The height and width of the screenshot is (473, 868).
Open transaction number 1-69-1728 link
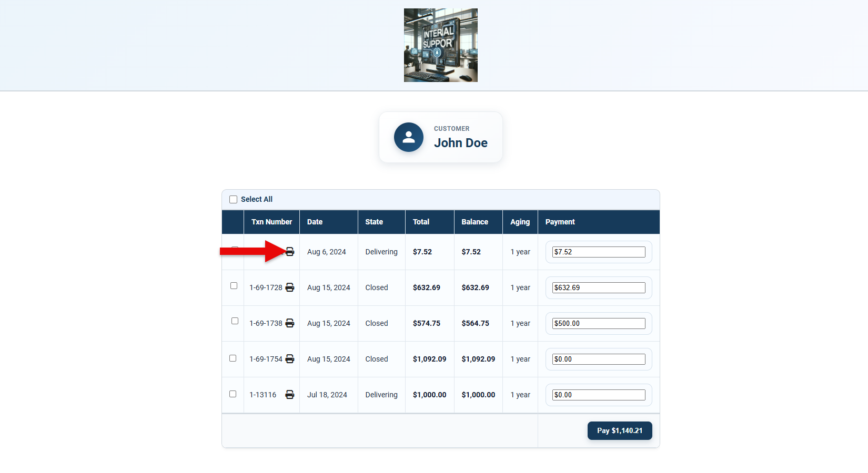(x=266, y=287)
